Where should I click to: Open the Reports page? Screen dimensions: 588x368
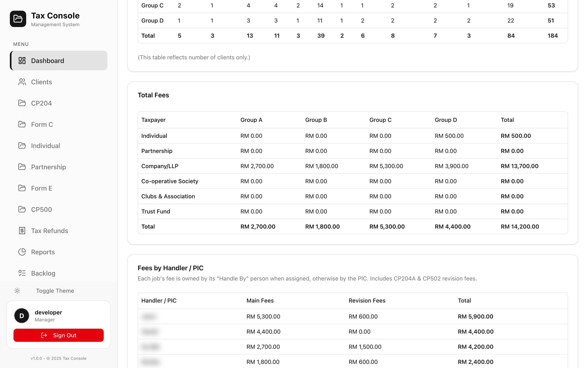(59, 252)
